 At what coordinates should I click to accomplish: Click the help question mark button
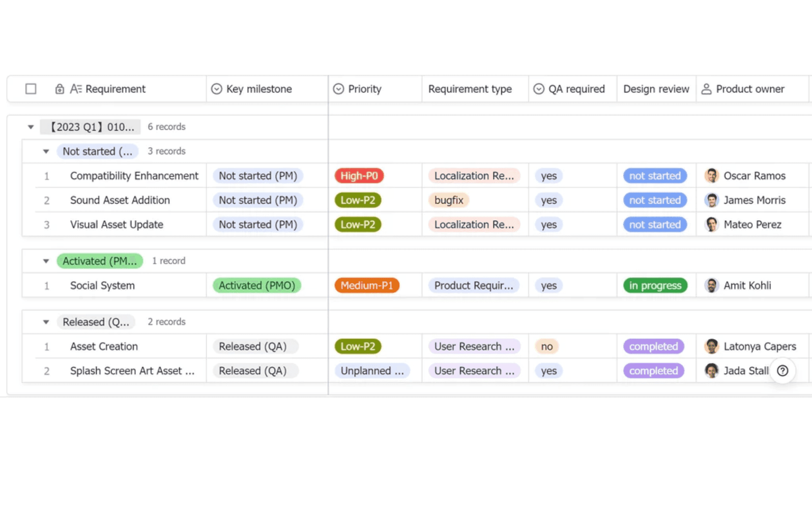tap(783, 371)
